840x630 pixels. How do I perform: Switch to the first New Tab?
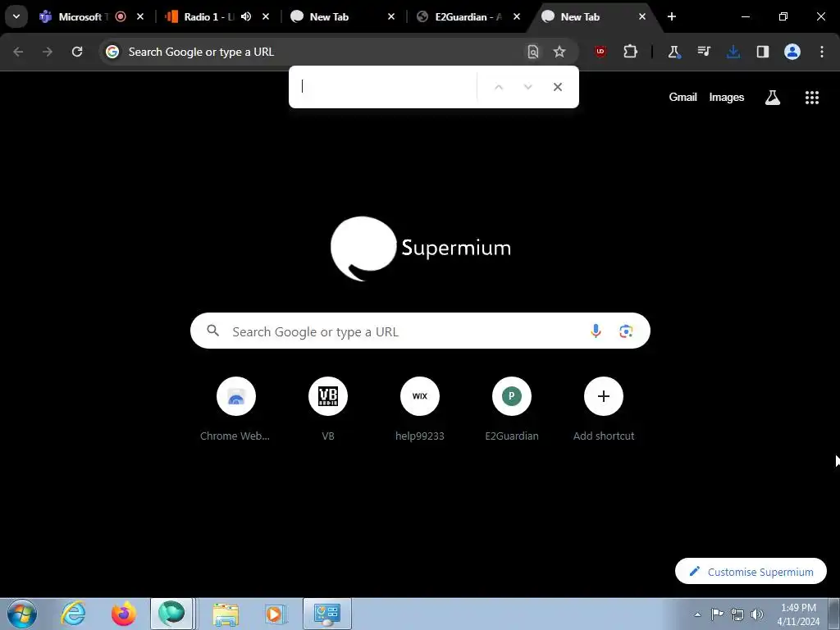(x=328, y=16)
